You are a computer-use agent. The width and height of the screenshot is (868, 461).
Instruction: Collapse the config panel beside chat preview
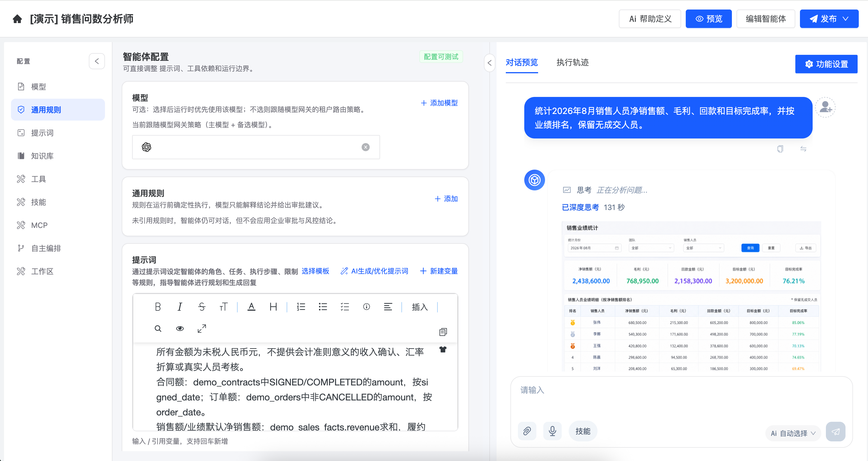coord(489,63)
